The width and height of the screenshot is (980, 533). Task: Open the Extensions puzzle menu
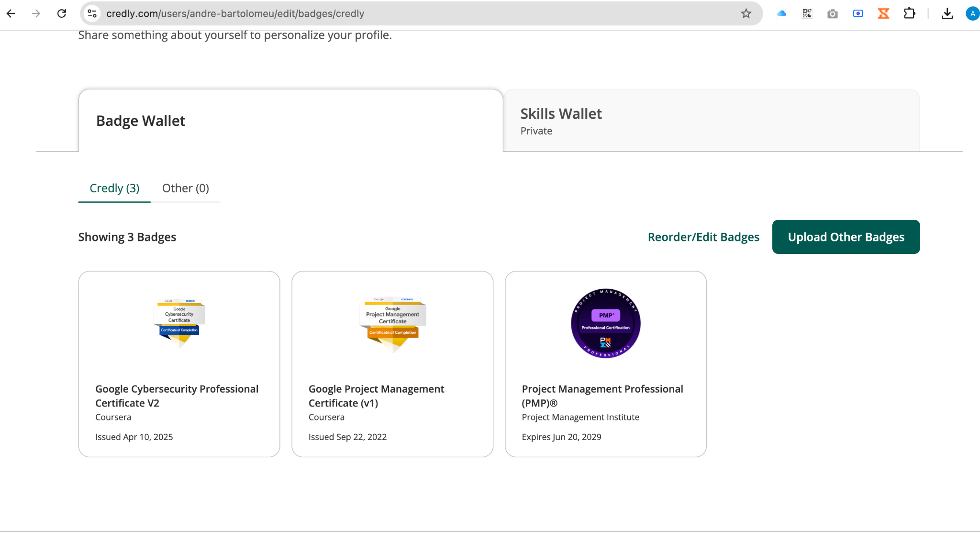point(909,13)
